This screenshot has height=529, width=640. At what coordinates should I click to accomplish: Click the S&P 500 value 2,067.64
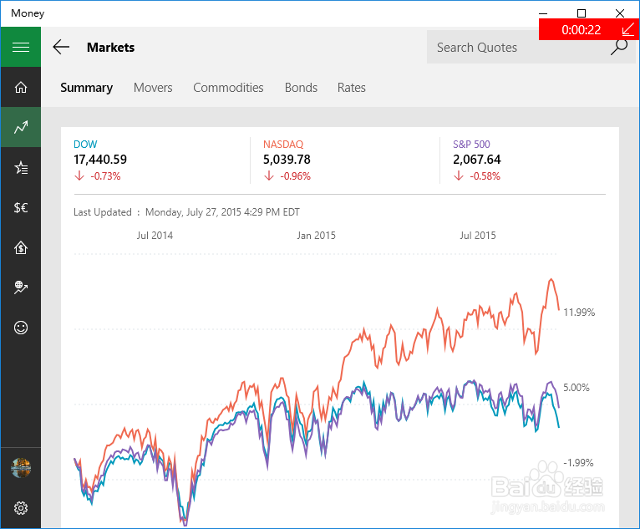[x=477, y=160]
